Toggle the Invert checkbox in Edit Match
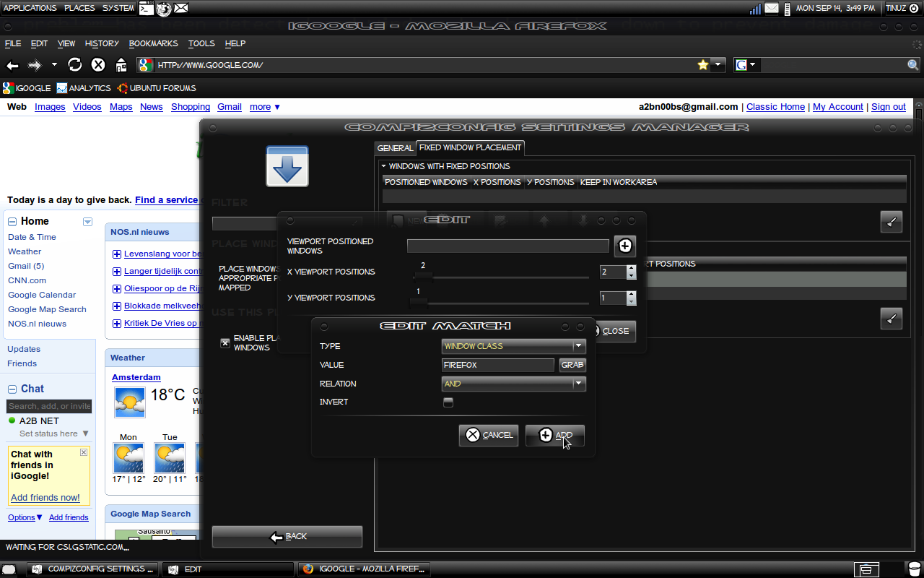924x578 pixels. [x=448, y=402]
